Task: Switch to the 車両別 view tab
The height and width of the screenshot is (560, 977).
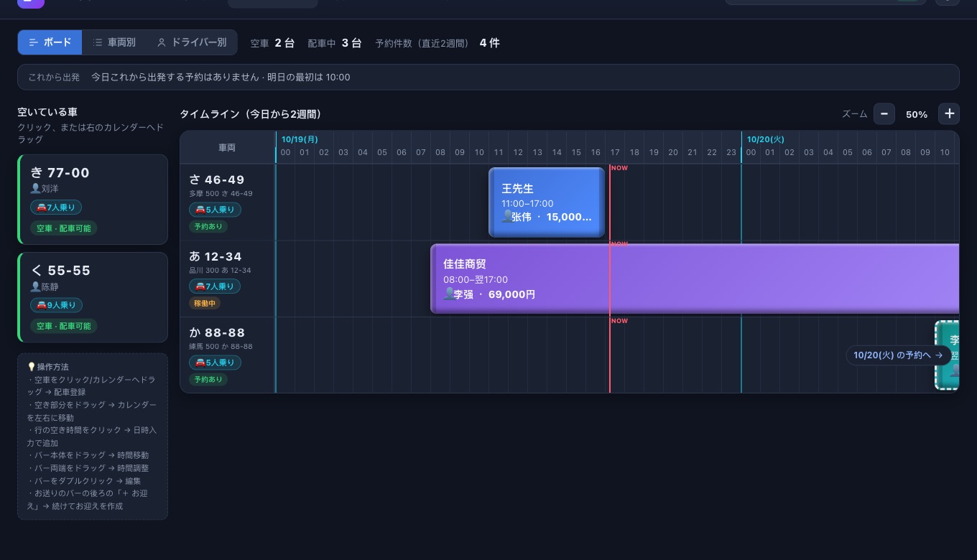Action: pos(114,42)
